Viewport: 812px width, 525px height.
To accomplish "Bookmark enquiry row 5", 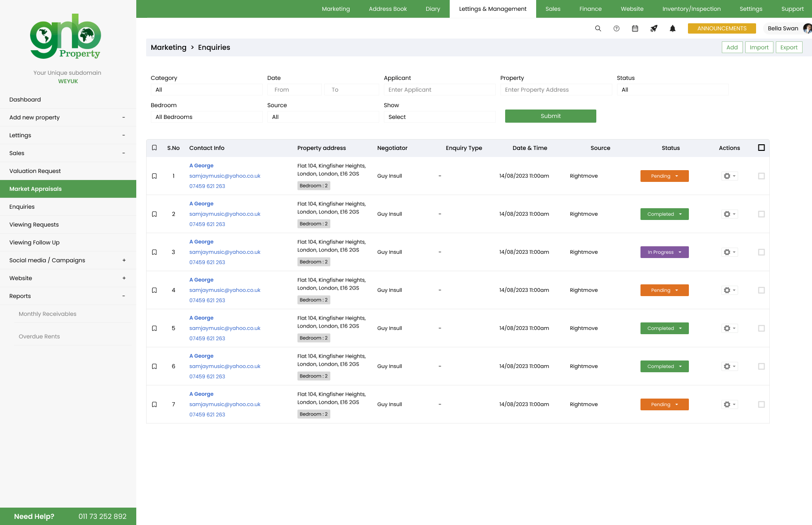I will pyautogui.click(x=154, y=329).
